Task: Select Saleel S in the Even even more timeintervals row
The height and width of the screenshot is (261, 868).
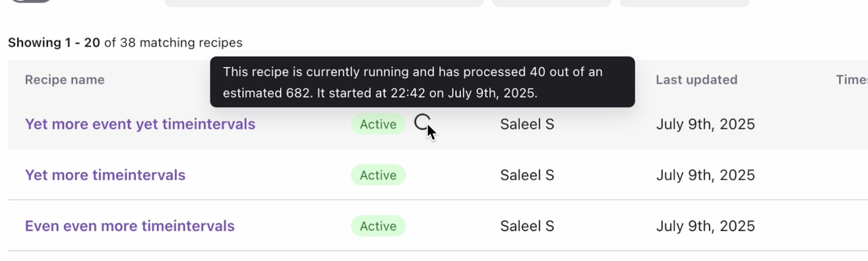Action: [527, 226]
